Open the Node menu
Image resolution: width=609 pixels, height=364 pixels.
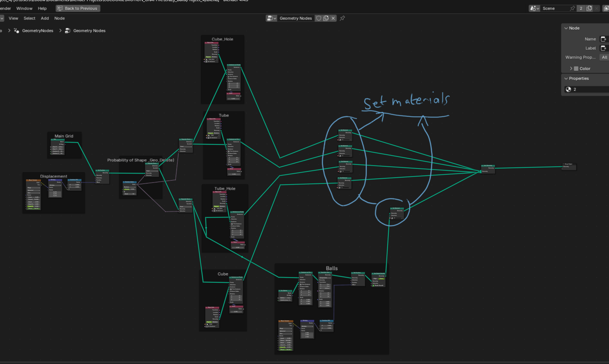pyautogui.click(x=59, y=18)
